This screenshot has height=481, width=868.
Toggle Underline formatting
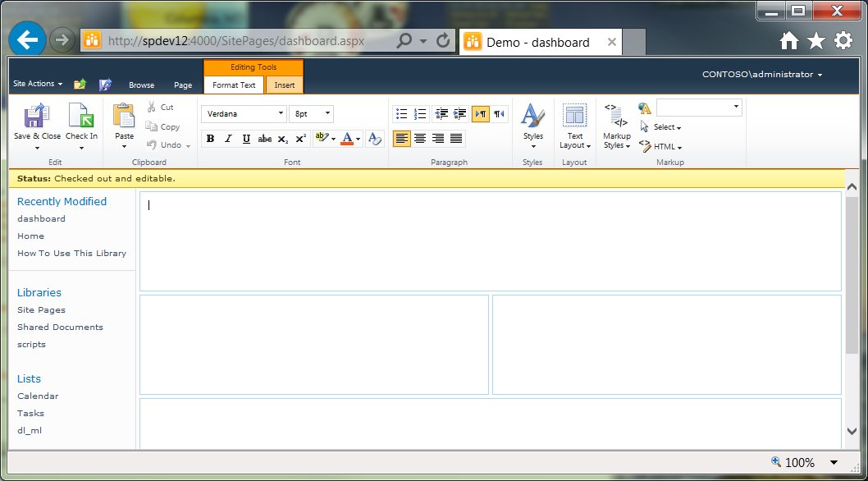point(246,139)
